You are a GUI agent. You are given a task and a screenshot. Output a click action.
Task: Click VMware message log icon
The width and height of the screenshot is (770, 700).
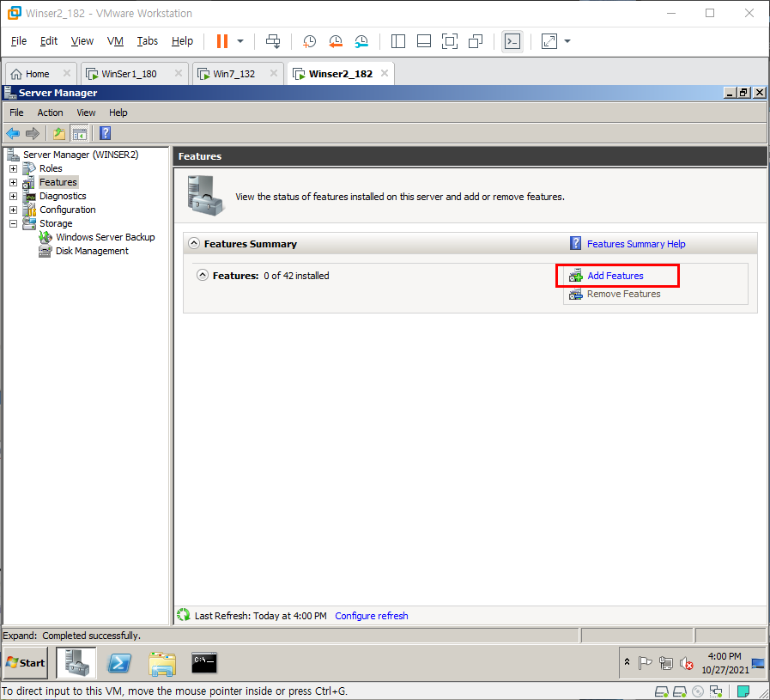tap(743, 691)
